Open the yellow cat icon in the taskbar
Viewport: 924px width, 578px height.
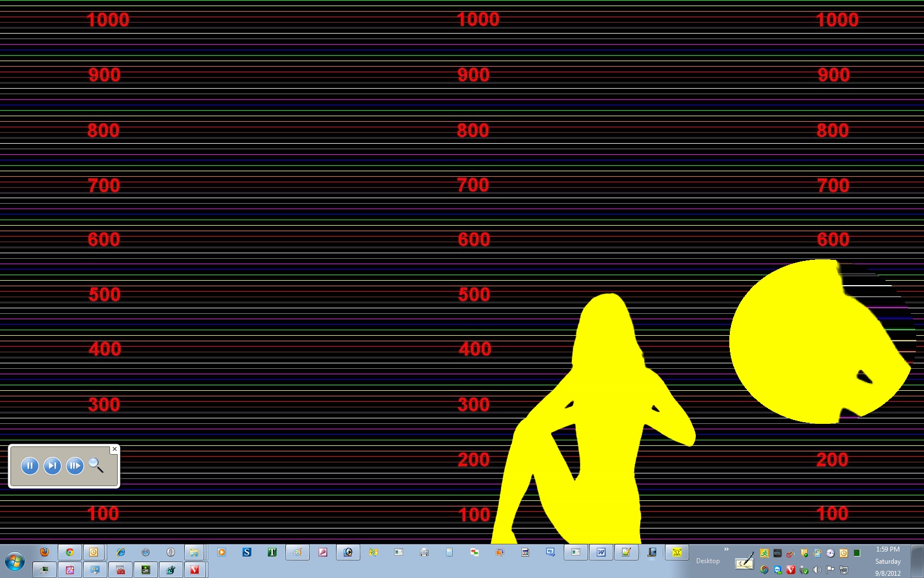tap(677, 552)
